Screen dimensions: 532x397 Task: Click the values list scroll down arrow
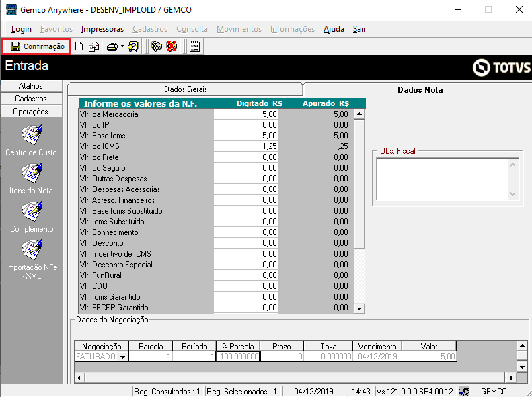click(359, 308)
